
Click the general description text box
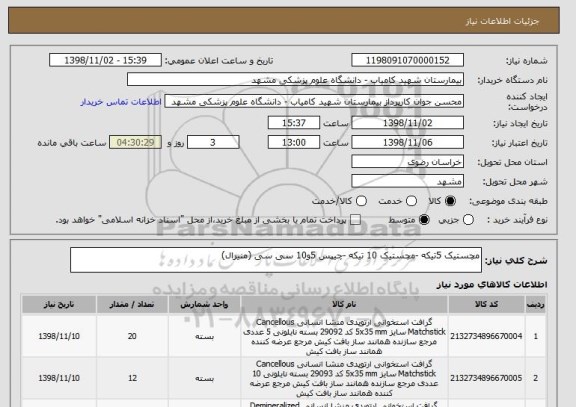coord(276,260)
